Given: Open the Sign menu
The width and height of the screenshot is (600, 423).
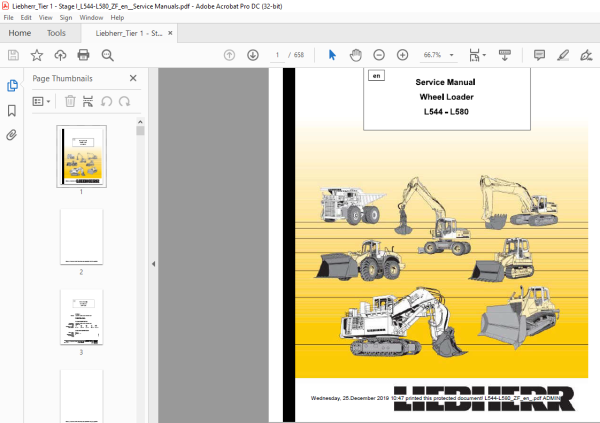Looking at the screenshot, I should [66, 18].
